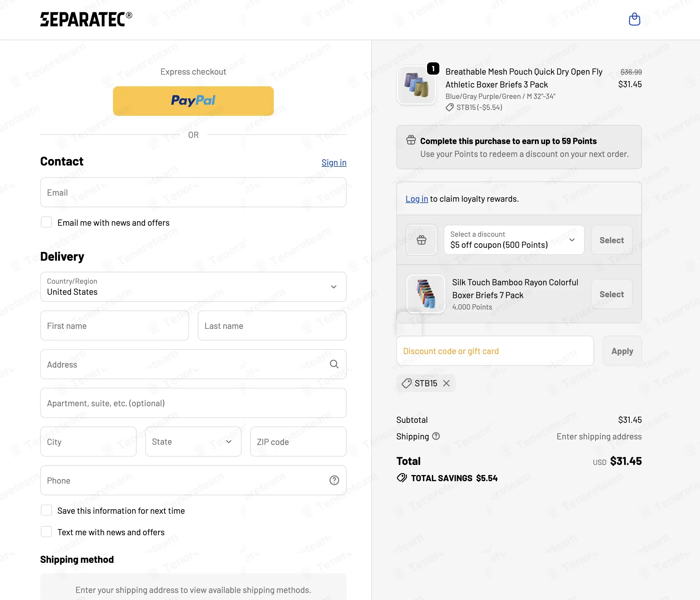Open the Country/Region dropdown

point(193,287)
